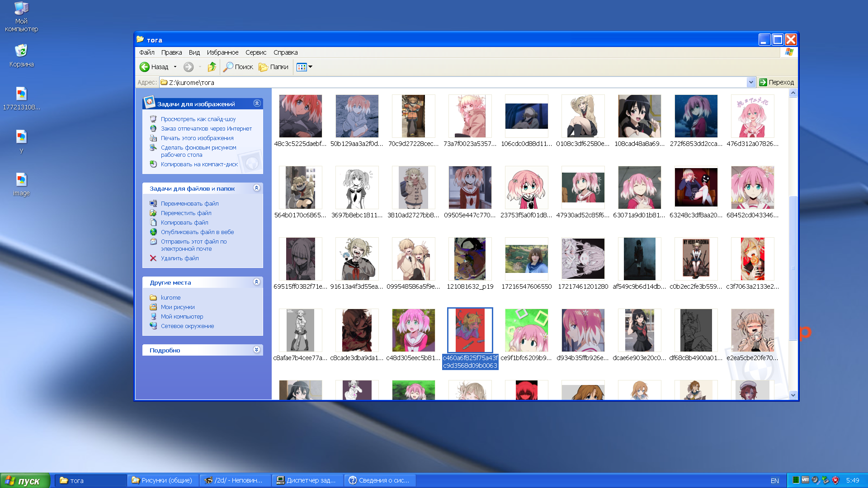Click the Переход go button
Image resolution: width=868 pixels, height=488 pixels.
pos(776,82)
